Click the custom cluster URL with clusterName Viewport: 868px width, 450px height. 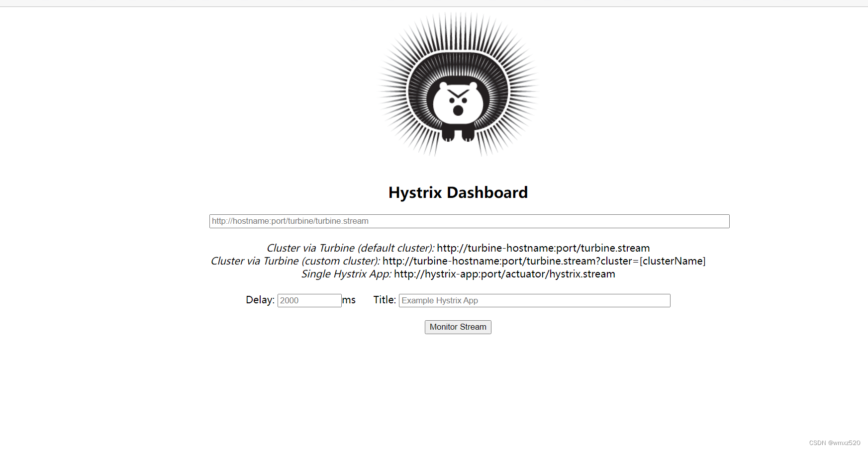544,261
